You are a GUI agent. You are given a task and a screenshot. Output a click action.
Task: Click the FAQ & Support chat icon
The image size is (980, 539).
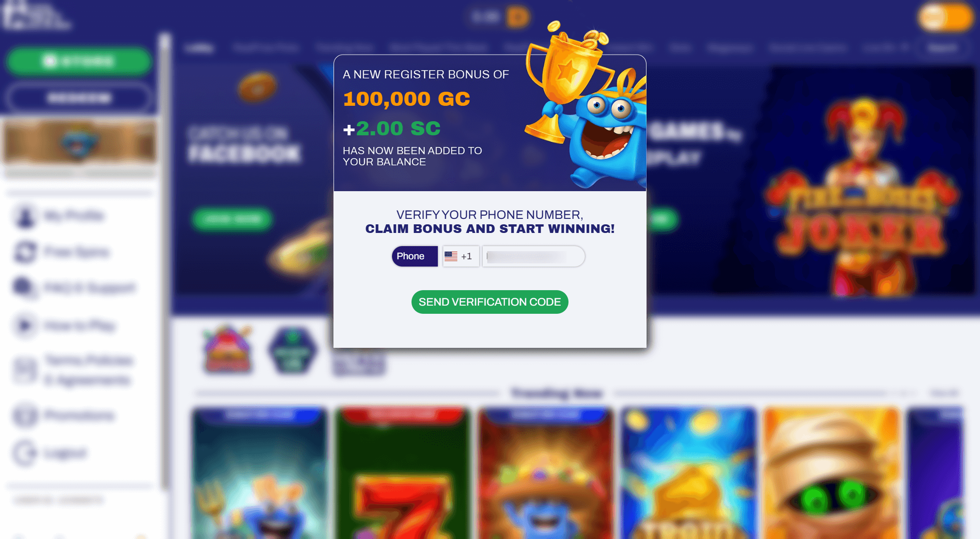[24, 288]
